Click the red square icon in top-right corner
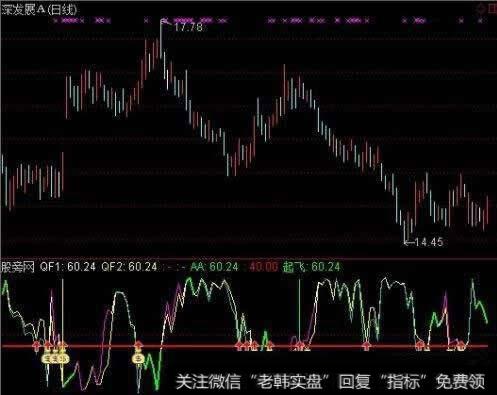This screenshot has height=395, width=497. tap(493, 9)
